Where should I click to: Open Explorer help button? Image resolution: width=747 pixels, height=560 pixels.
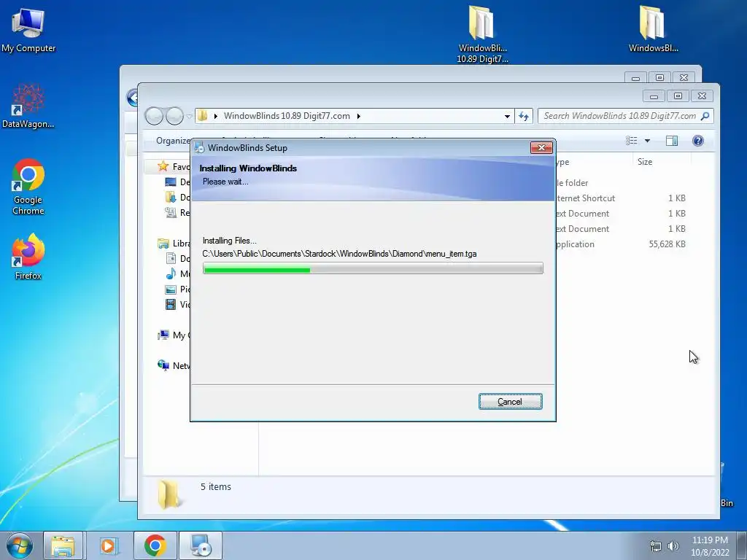point(698,141)
